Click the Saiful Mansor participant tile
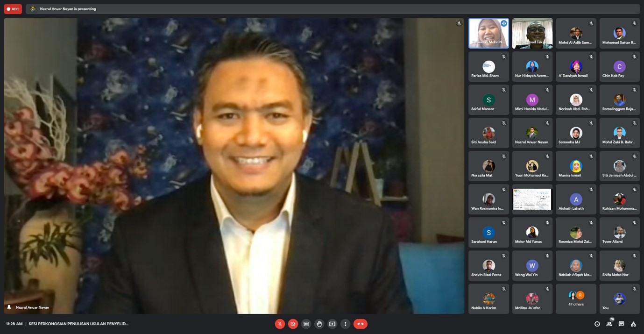This screenshot has height=334, width=644. pos(488,100)
